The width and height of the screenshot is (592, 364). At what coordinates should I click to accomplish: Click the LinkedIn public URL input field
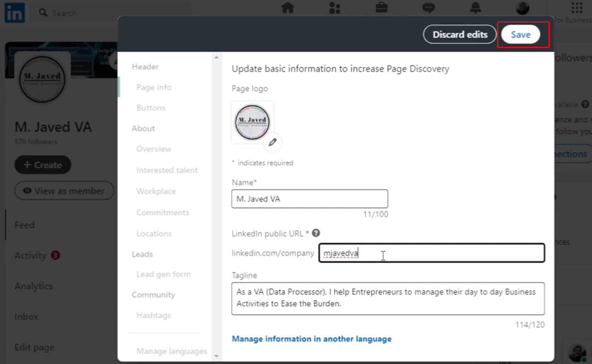[432, 253]
